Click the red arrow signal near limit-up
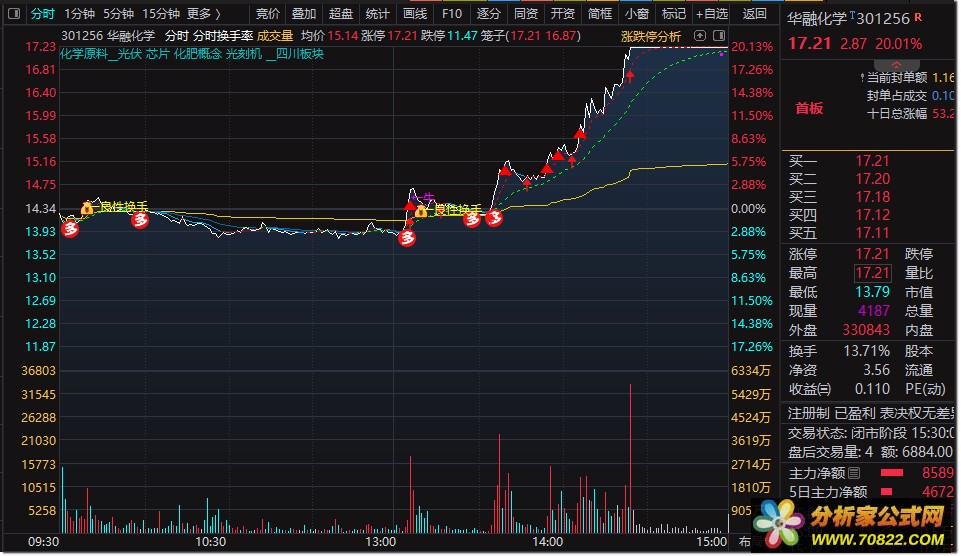This screenshot has width=961, height=556. coord(629,76)
